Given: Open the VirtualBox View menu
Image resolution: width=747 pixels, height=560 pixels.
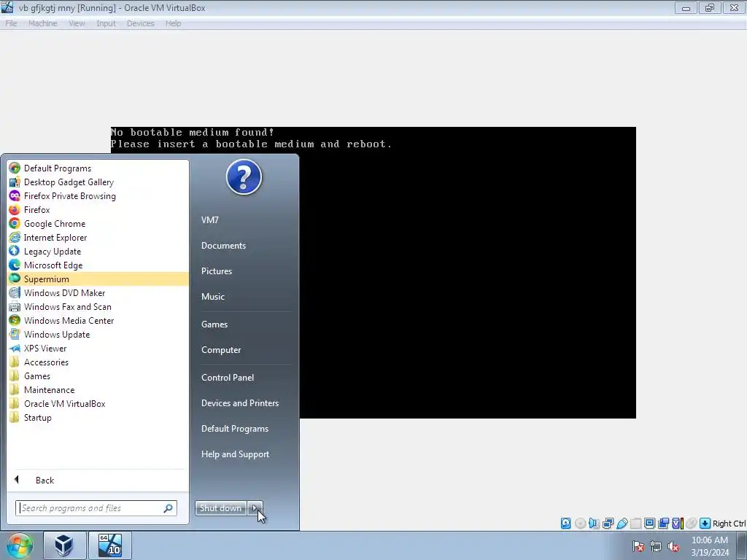Looking at the screenshot, I should click(76, 23).
